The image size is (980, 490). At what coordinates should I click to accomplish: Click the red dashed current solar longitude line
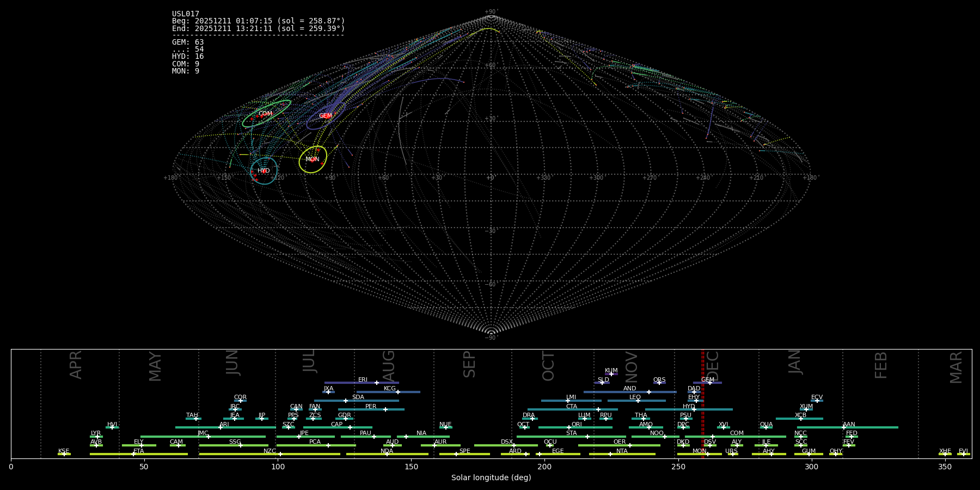click(703, 403)
